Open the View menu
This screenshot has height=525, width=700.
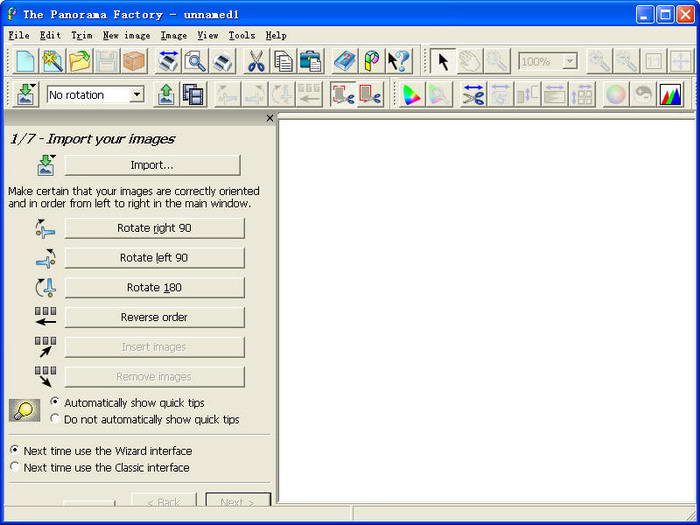coord(208,35)
